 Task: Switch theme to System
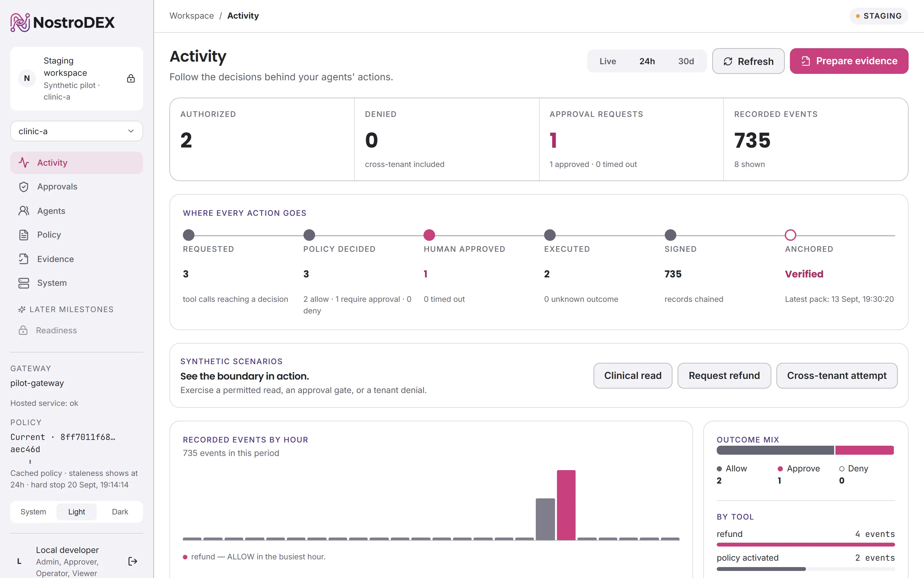coord(33,512)
